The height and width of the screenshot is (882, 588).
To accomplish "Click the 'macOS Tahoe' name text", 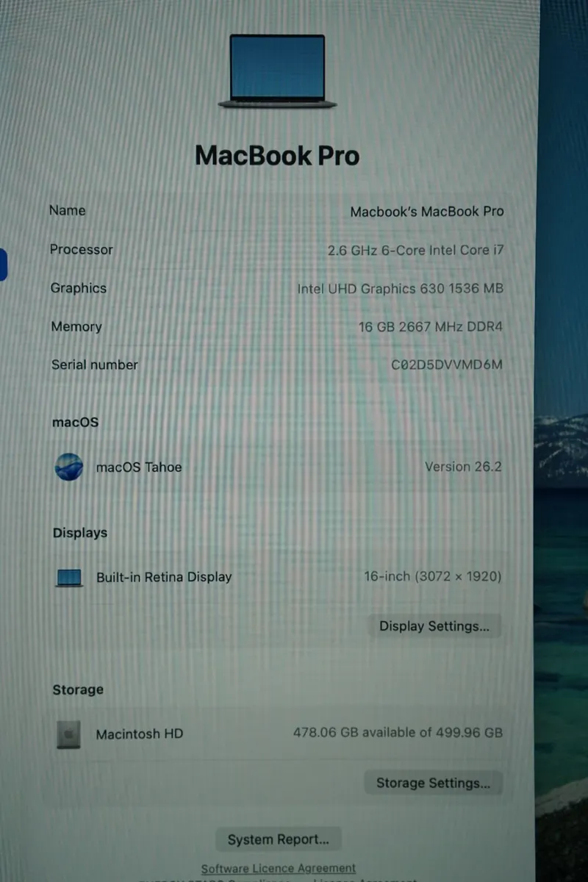I will [139, 467].
